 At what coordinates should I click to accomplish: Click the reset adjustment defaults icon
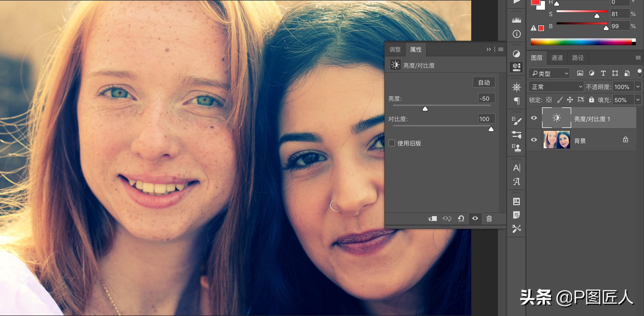pyautogui.click(x=461, y=219)
